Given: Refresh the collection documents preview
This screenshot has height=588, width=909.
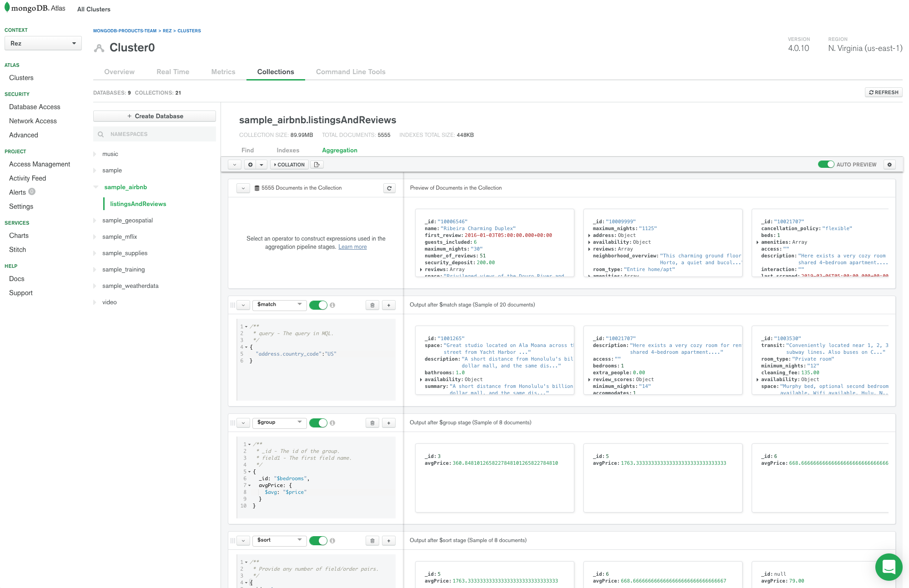Looking at the screenshot, I should click(x=389, y=188).
